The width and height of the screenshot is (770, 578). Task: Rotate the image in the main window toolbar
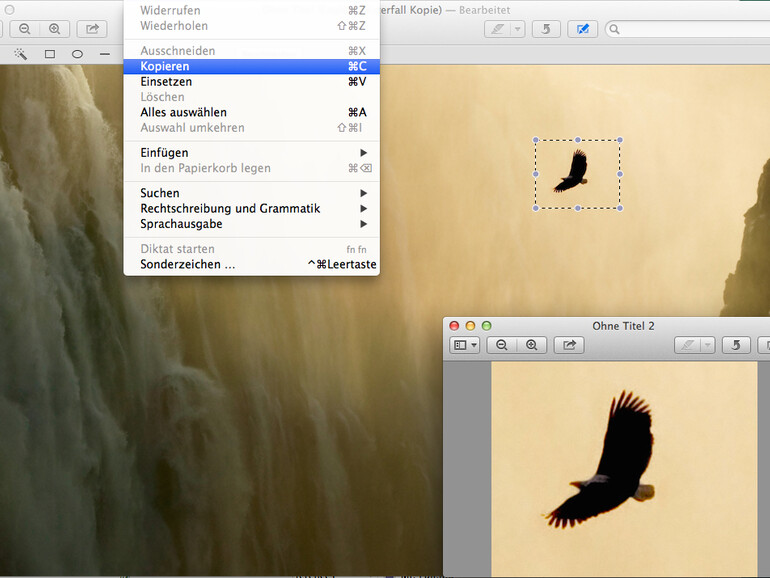pyautogui.click(x=546, y=29)
